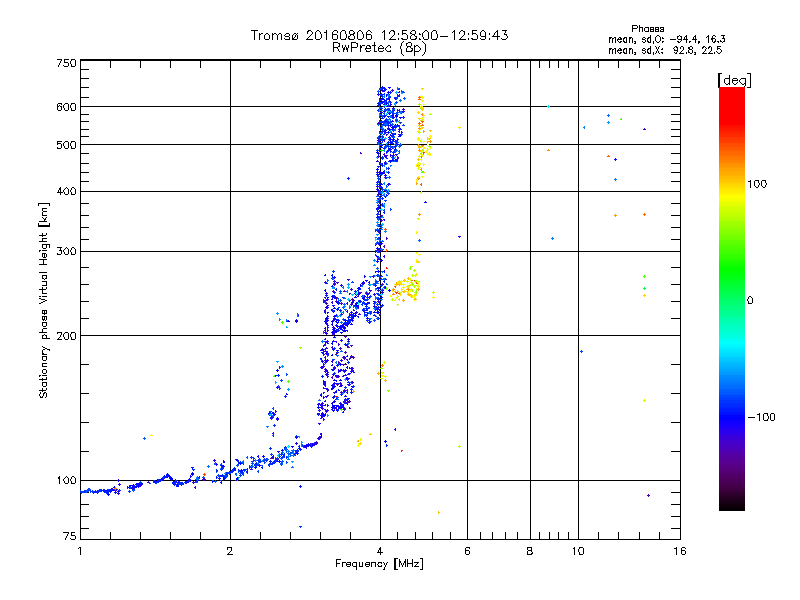
Task: Click the rainbow phase colorbar
Action: (x=732, y=298)
